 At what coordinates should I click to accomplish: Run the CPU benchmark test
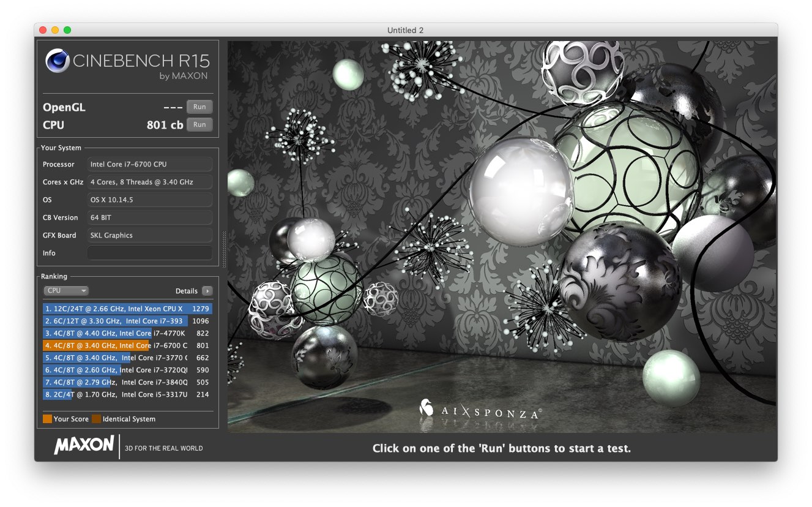tap(199, 124)
